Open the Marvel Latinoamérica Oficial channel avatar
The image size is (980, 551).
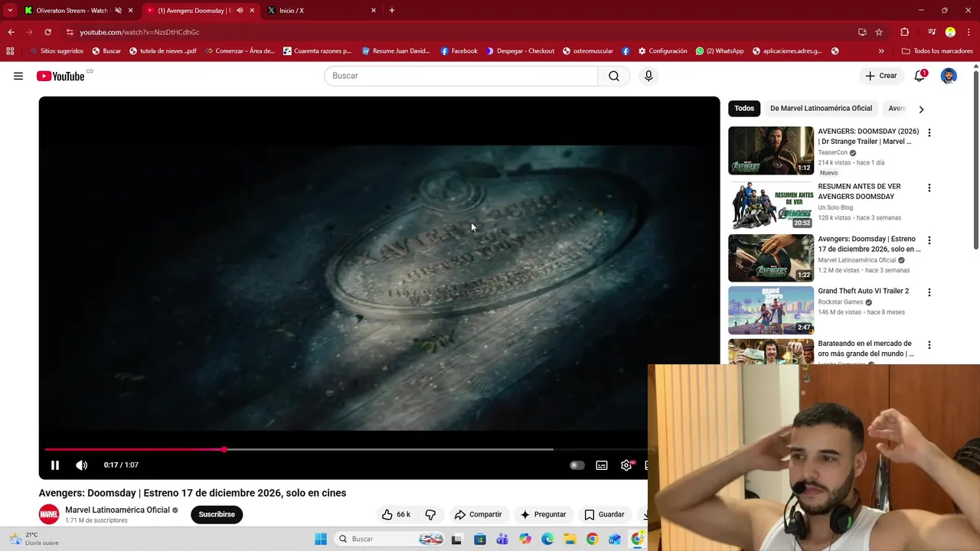coord(49,514)
